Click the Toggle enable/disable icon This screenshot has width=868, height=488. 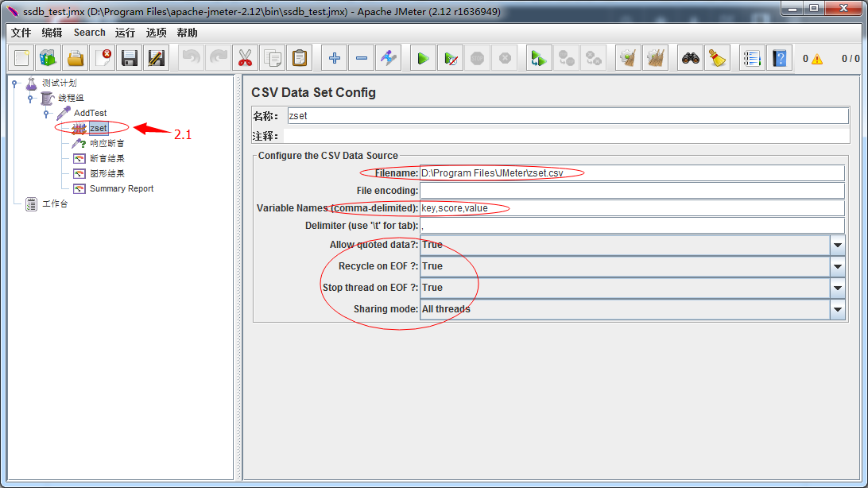tap(388, 58)
